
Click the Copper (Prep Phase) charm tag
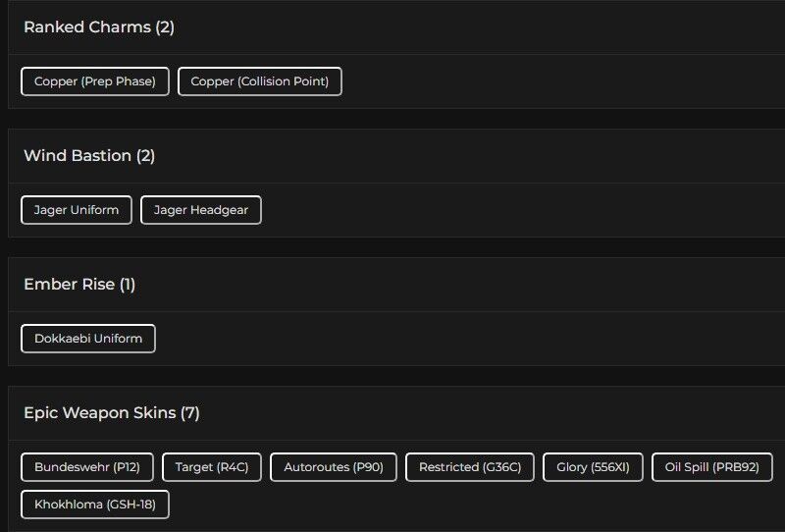(95, 81)
